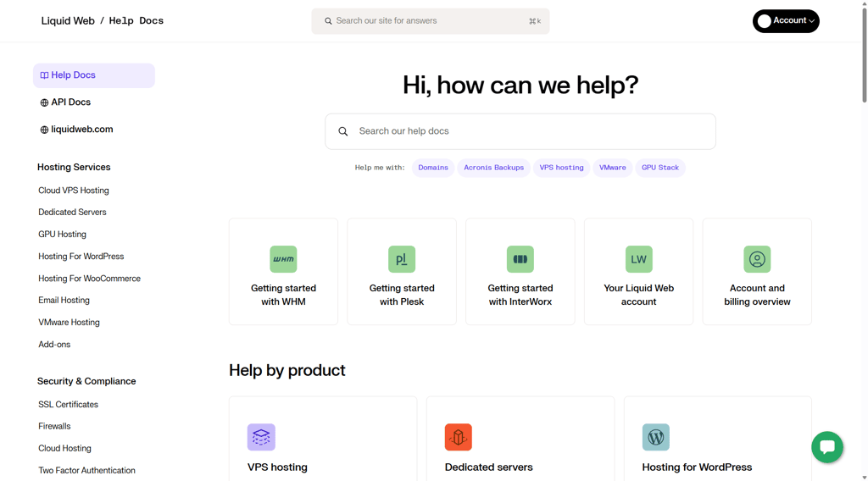Open Account and billing overview card text
Screen dimensions: 868x481
click(x=757, y=295)
